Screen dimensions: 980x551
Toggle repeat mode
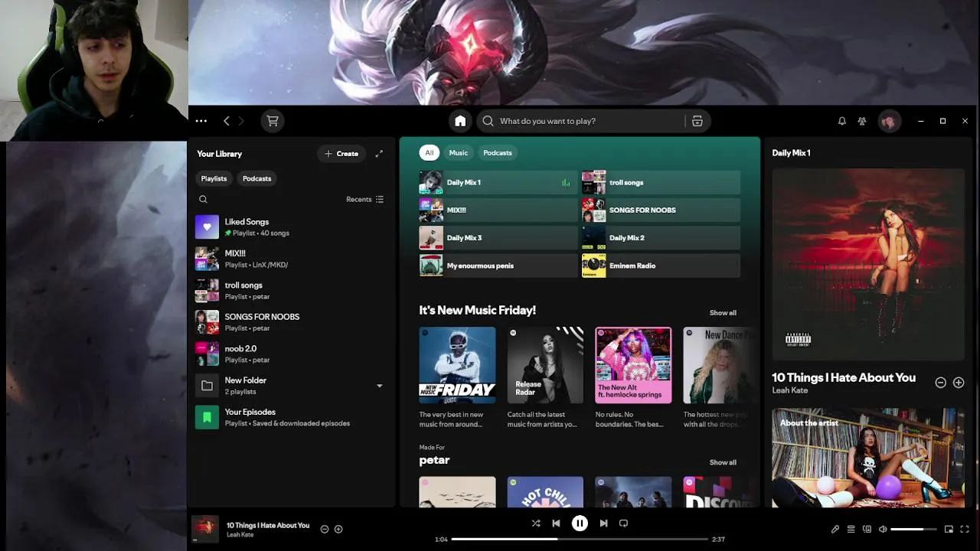623,523
